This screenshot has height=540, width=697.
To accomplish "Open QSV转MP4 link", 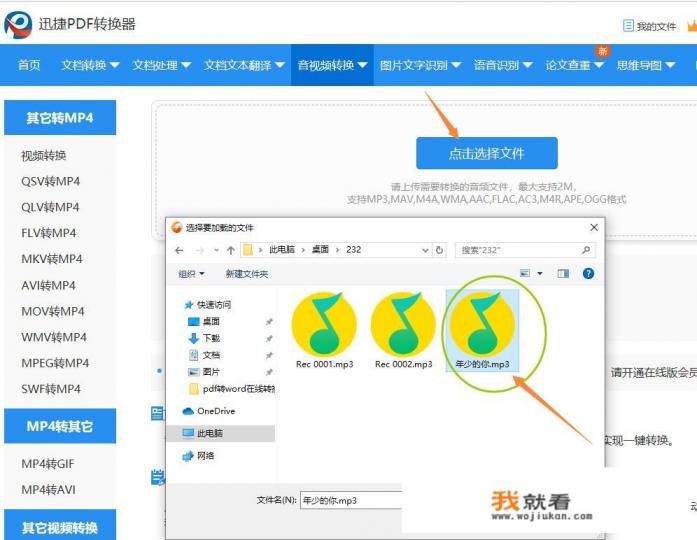I will point(50,181).
